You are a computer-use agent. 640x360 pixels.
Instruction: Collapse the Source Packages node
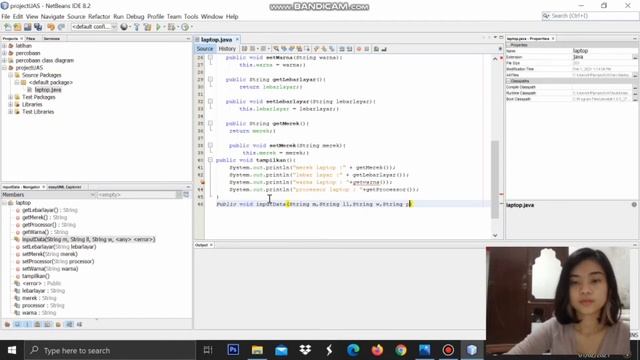(x=11, y=75)
